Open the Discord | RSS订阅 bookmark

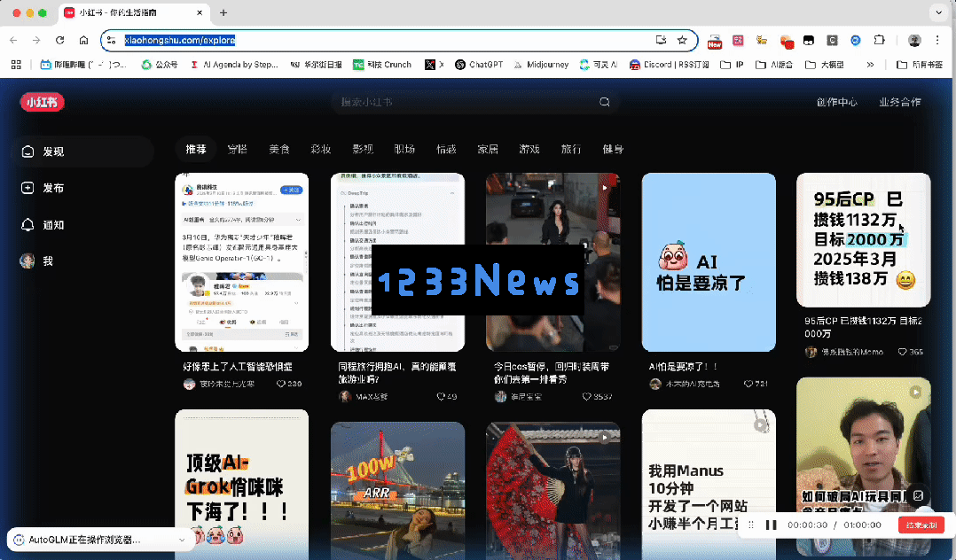670,65
